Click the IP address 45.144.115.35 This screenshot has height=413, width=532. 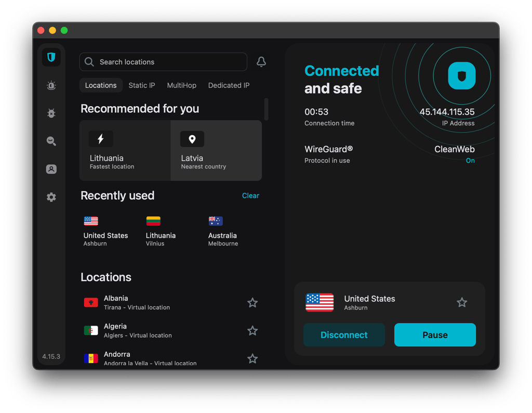click(x=447, y=112)
